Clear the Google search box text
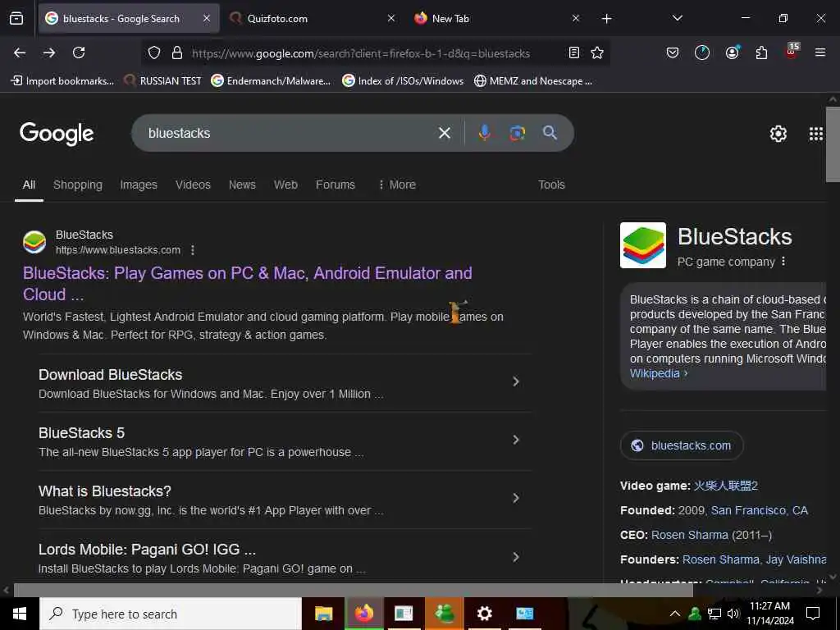 444,133
